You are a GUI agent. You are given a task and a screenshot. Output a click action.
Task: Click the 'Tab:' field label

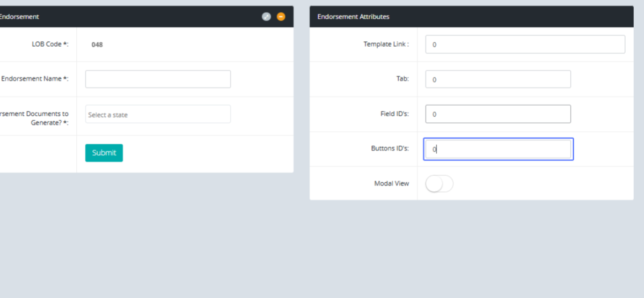[x=402, y=79]
